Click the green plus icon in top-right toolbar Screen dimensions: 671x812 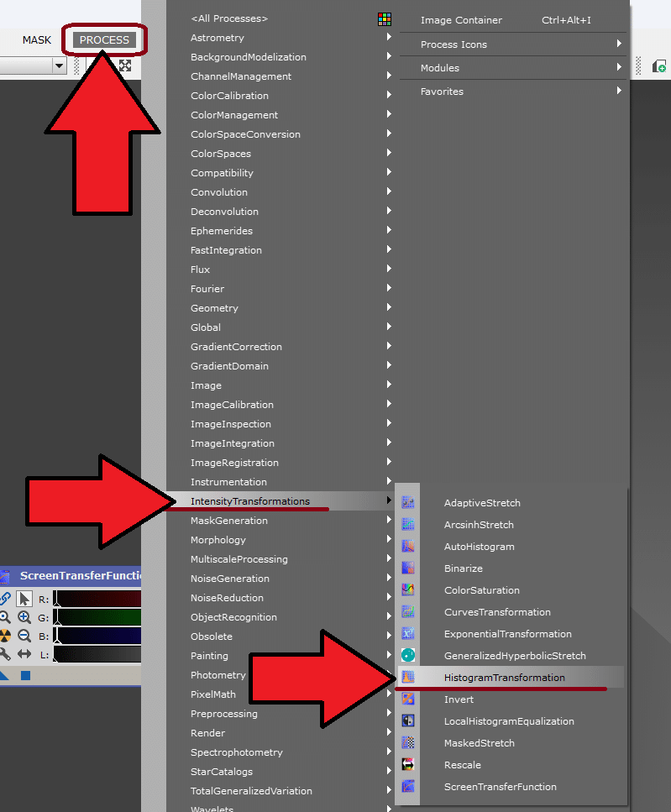(659, 66)
